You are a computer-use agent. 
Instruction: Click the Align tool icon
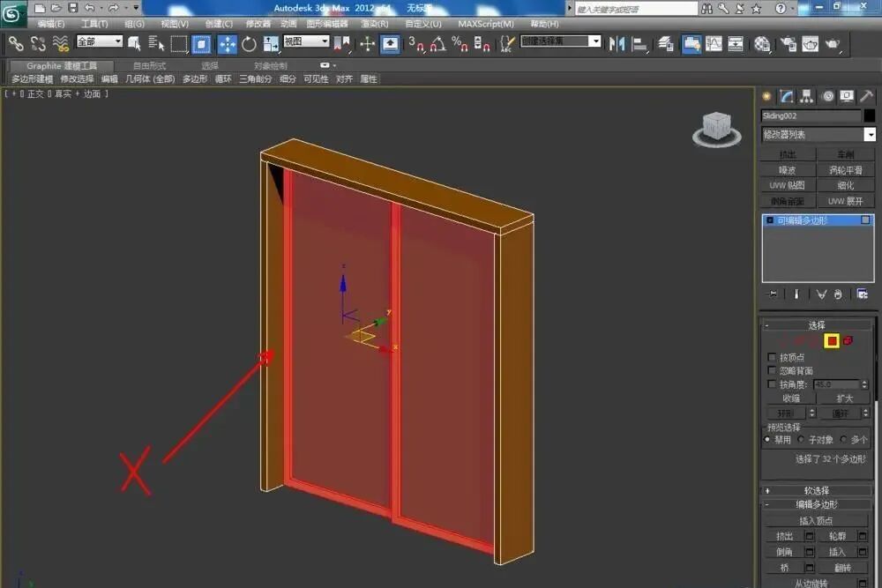click(x=639, y=44)
